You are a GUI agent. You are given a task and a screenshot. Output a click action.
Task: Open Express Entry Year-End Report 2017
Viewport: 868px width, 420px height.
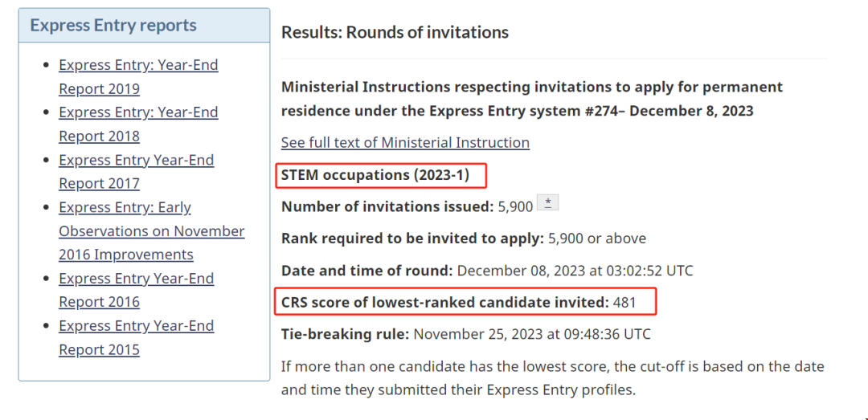pyautogui.click(x=137, y=171)
